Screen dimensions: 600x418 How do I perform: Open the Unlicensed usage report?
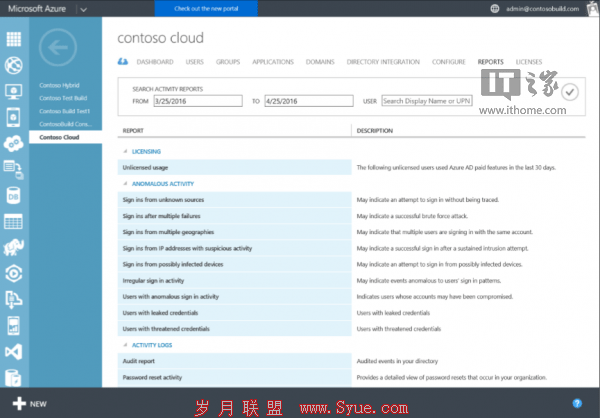(235, 167)
